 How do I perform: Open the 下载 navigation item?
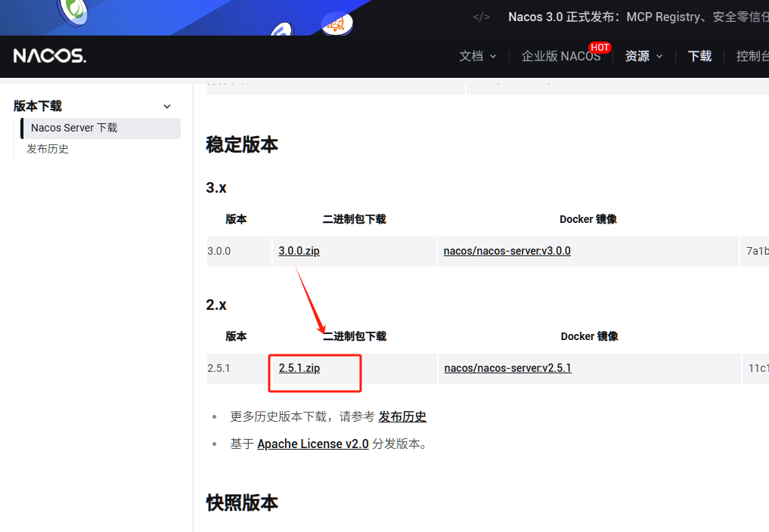tap(699, 57)
